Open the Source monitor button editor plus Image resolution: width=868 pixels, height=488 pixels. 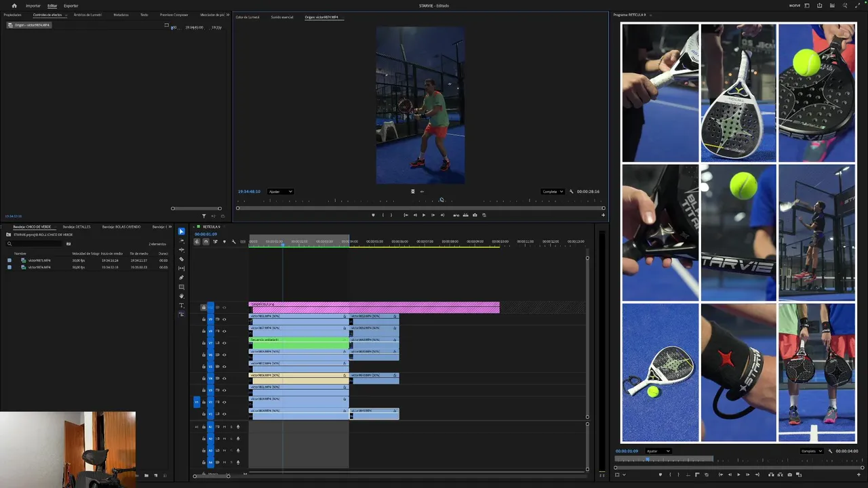click(x=603, y=215)
